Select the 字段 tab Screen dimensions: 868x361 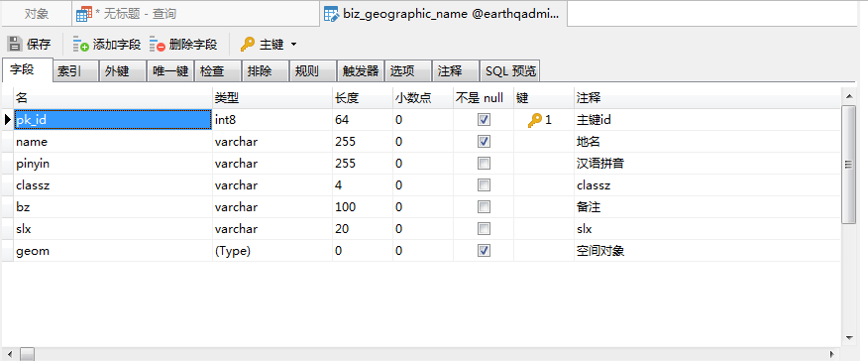click(x=28, y=69)
